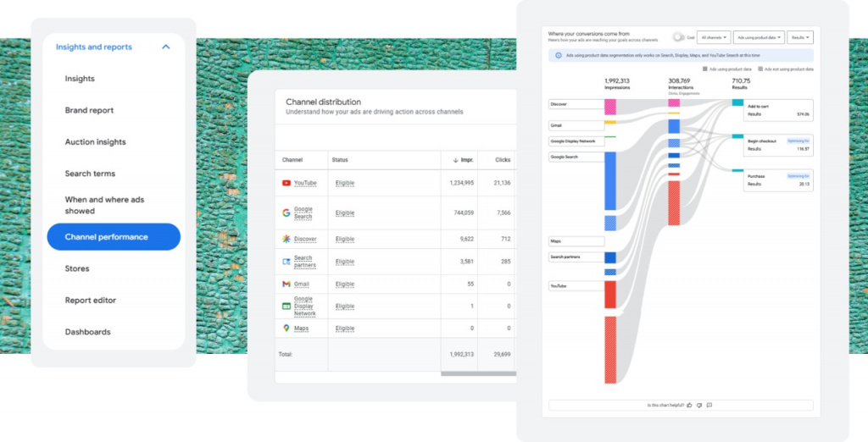Image resolution: width=868 pixels, height=442 pixels.
Task: Sort by the Impr. column header
Action: [463, 160]
